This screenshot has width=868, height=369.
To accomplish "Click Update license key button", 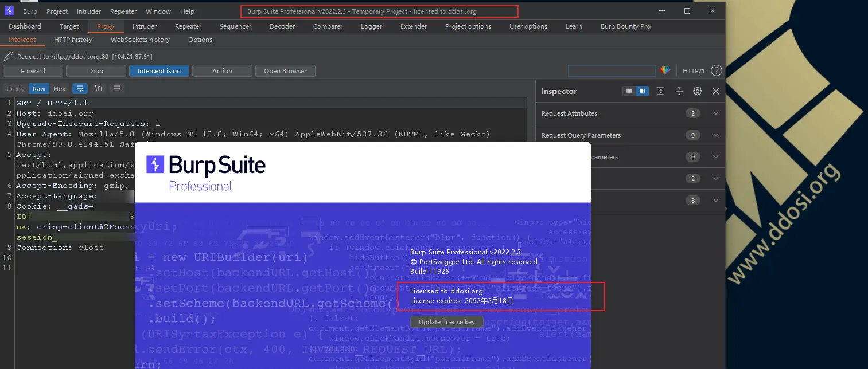I will coord(447,322).
